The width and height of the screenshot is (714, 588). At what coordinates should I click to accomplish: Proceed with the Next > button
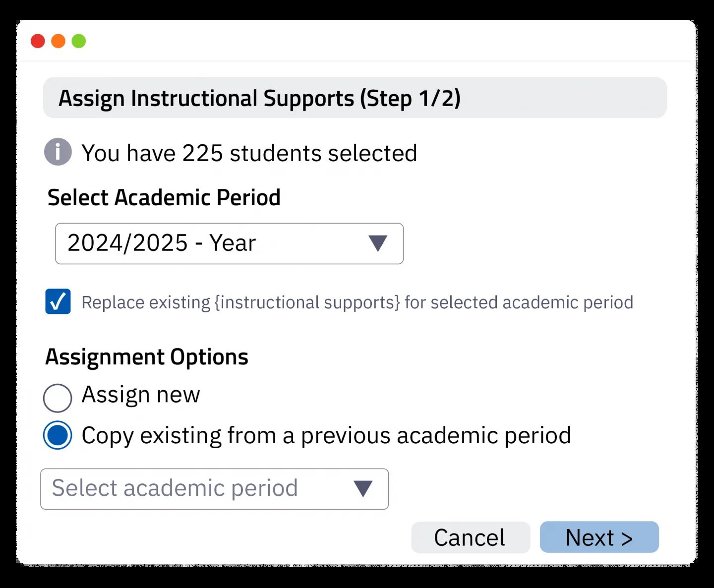pos(599,537)
